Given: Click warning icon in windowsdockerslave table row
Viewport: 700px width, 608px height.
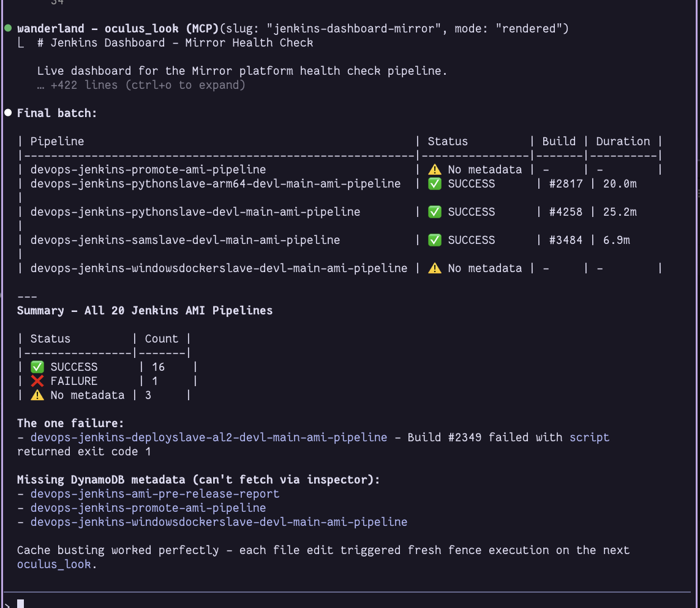Looking at the screenshot, I should pos(434,268).
